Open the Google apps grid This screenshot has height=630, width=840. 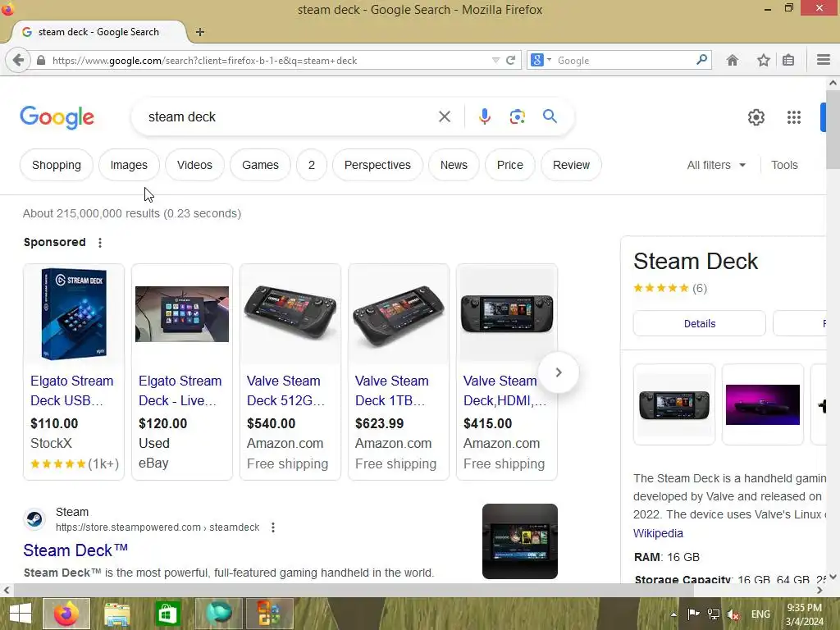coord(794,117)
